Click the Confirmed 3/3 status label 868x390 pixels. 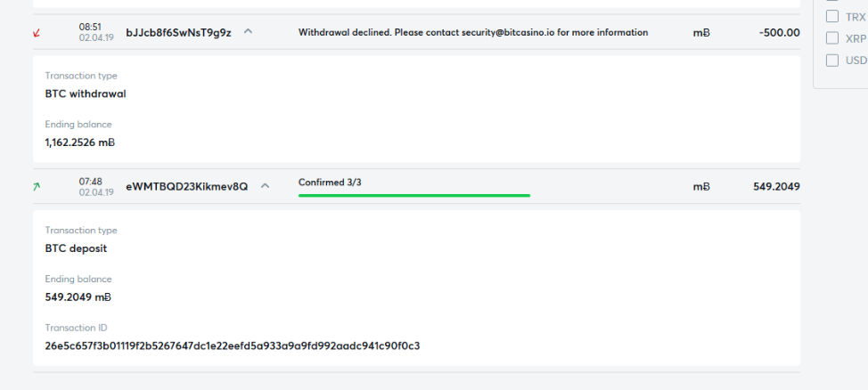click(330, 182)
